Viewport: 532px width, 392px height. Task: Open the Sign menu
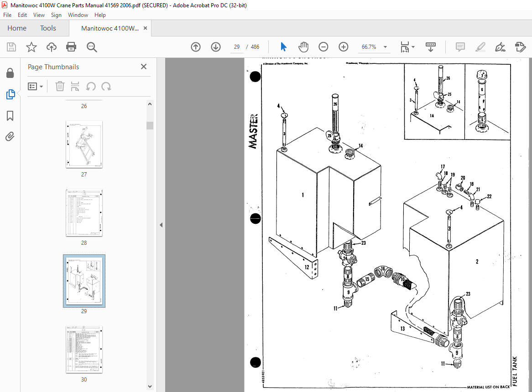coord(56,15)
